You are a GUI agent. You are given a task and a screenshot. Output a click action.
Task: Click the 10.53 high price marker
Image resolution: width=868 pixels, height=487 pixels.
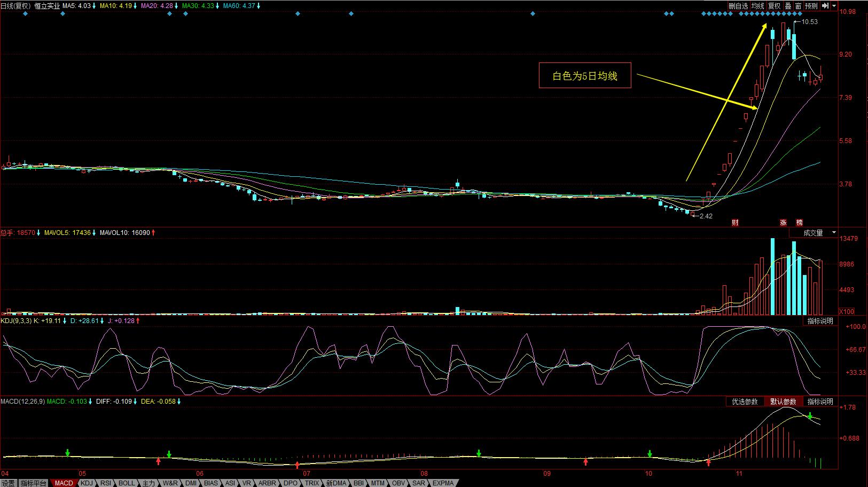(810, 22)
